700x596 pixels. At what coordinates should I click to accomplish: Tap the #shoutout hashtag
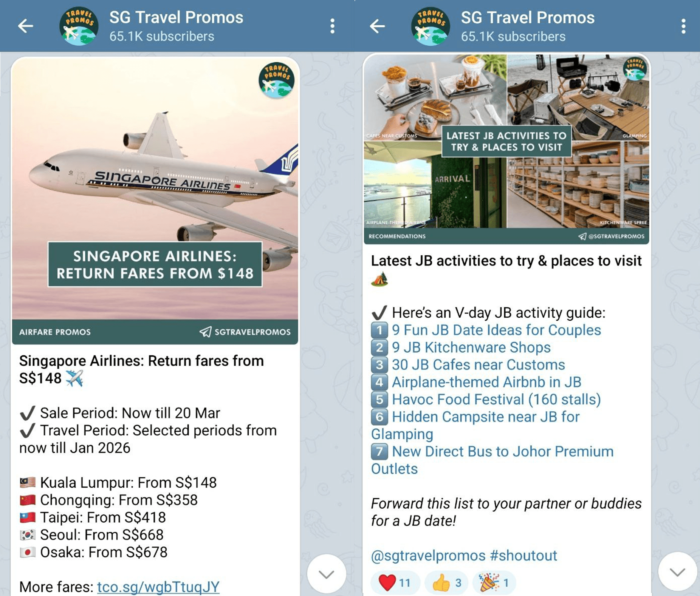click(523, 556)
